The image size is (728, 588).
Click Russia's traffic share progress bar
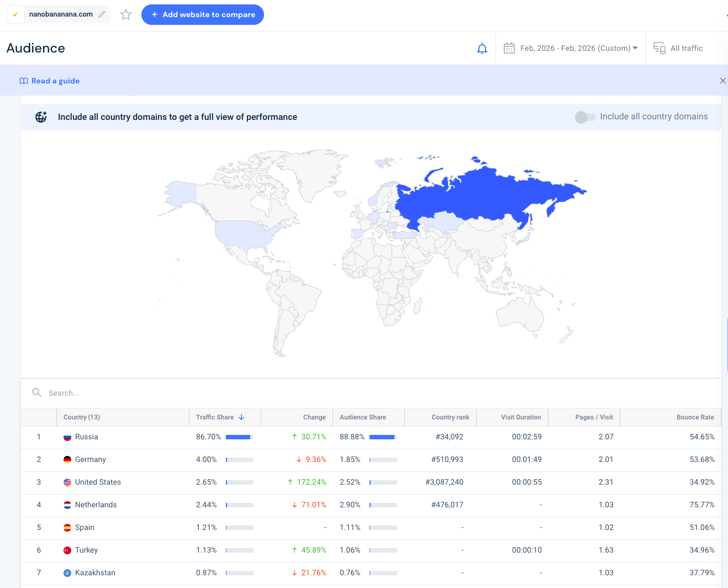pos(239,437)
